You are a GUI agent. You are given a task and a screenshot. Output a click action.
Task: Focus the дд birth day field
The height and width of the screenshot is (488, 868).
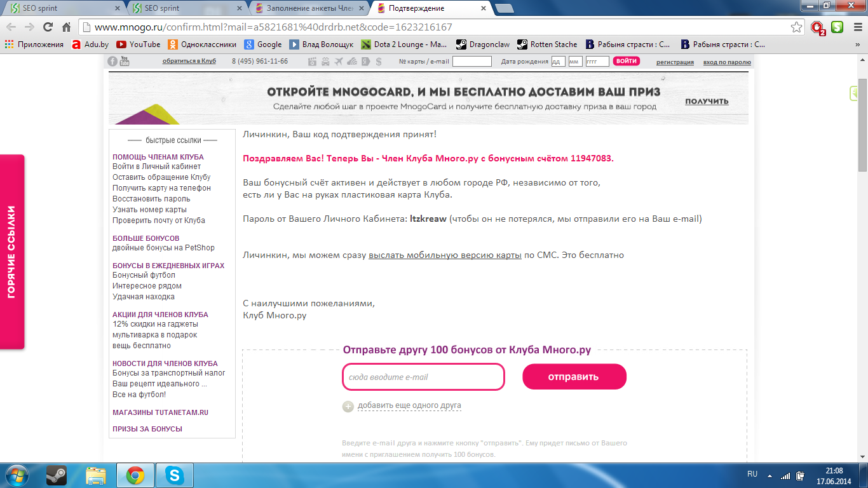559,62
